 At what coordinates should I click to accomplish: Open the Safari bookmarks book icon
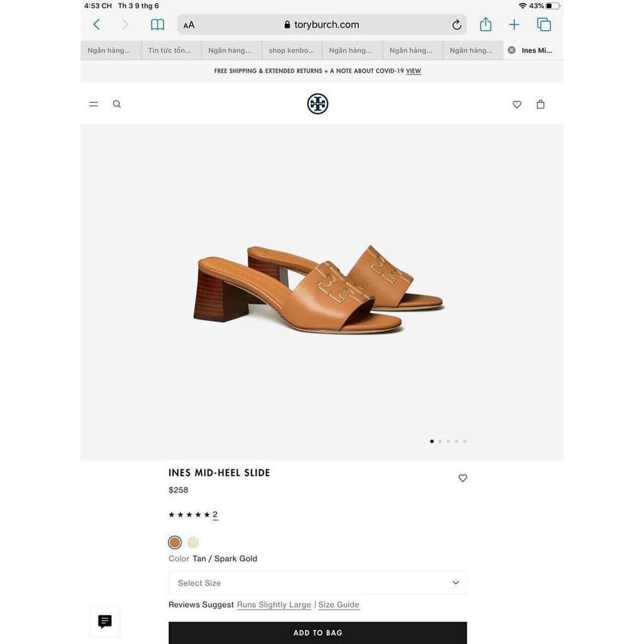(x=157, y=25)
